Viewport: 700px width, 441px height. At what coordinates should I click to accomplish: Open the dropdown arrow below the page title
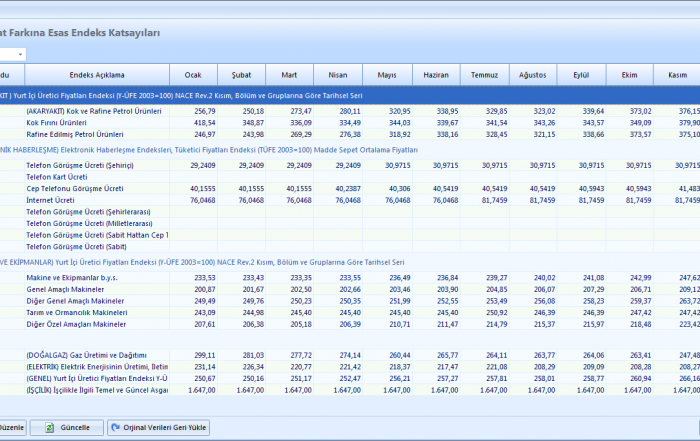pos(20,54)
